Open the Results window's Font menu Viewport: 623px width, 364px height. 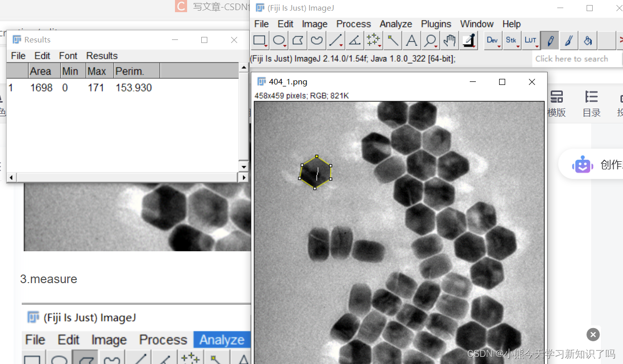[68, 56]
